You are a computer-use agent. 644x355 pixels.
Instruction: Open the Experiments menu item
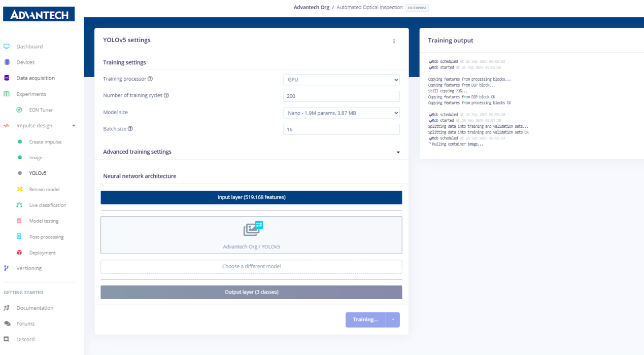(31, 94)
